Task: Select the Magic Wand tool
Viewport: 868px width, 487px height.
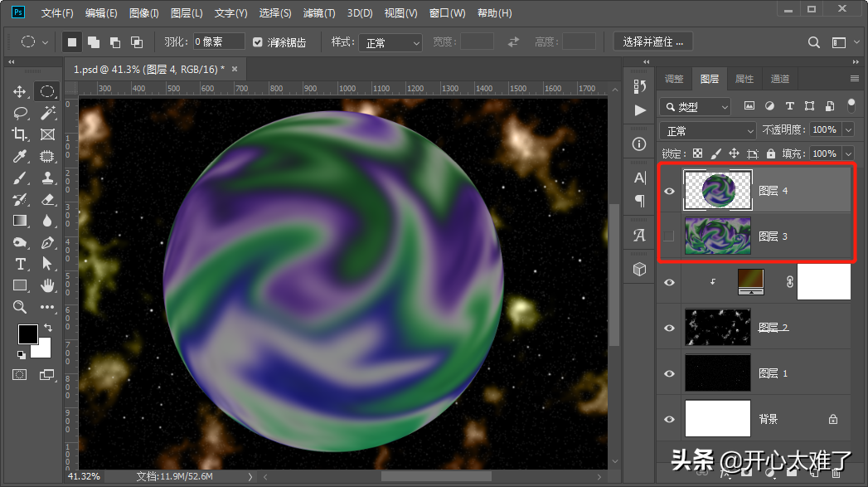Action: (47, 113)
